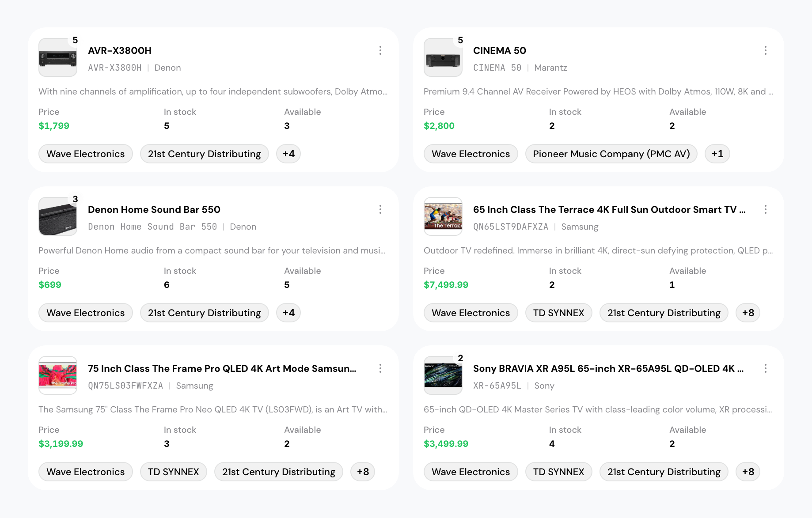
Task: Open the 75 Inch Class The Frame Pro title
Action: [222, 368]
